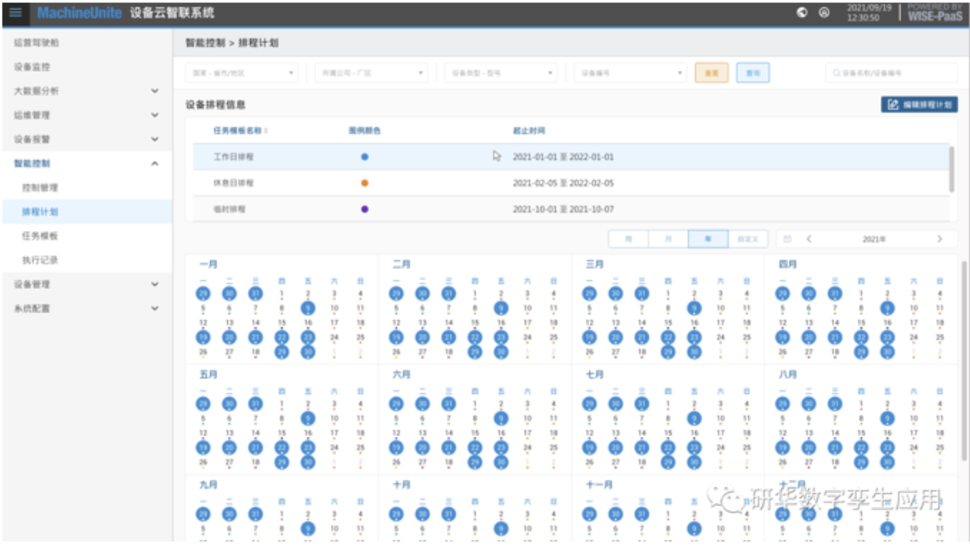Open 执行记录 in the sidebar

(40, 260)
